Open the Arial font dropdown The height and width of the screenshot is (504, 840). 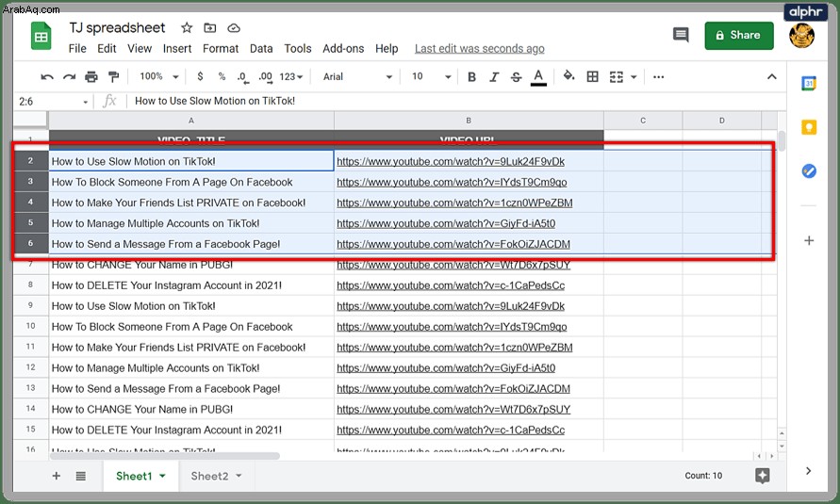(x=357, y=77)
